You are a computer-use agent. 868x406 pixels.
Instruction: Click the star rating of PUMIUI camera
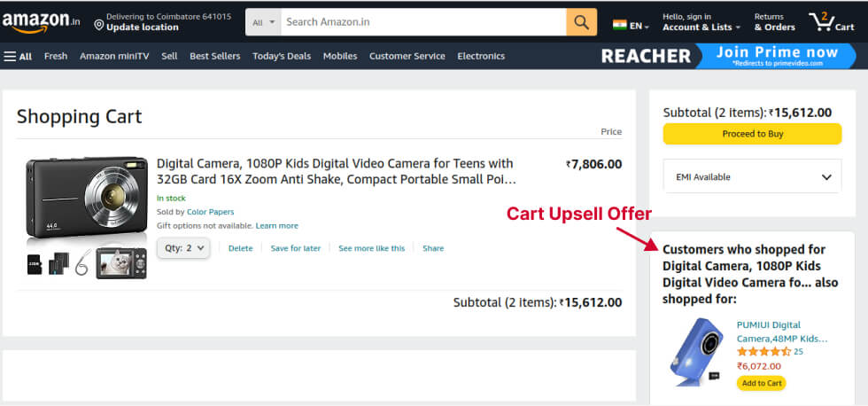click(763, 352)
